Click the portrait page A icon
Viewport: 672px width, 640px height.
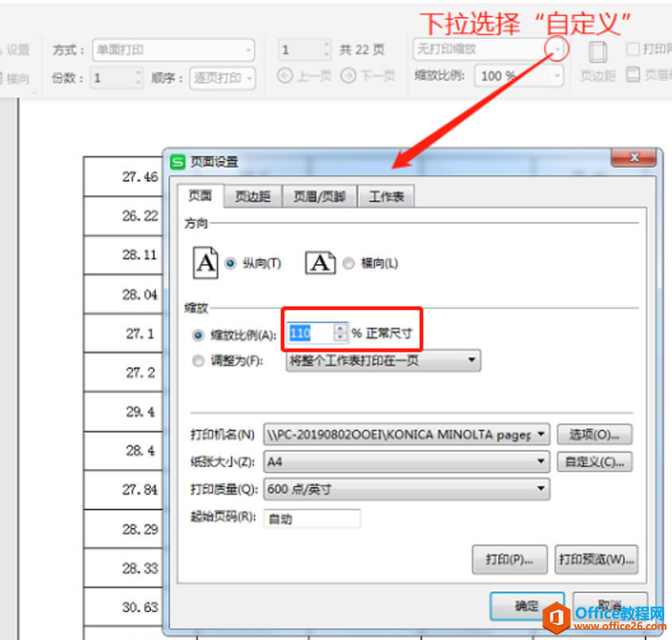(205, 263)
